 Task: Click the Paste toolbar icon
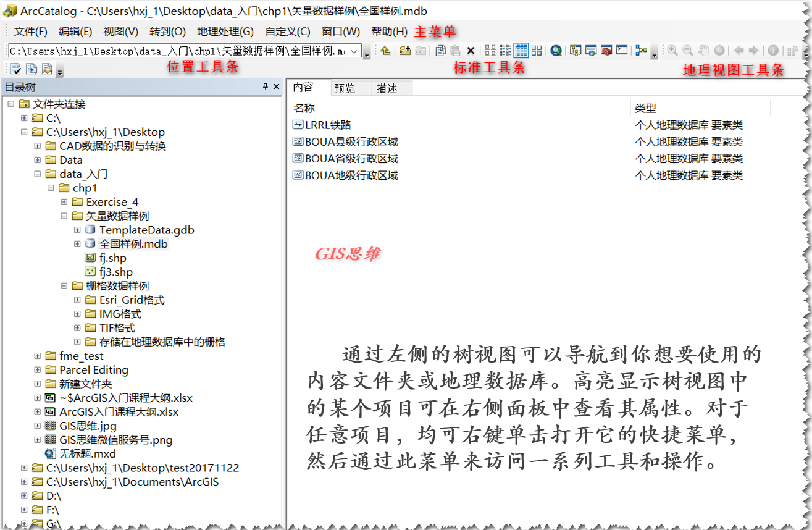coord(456,51)
